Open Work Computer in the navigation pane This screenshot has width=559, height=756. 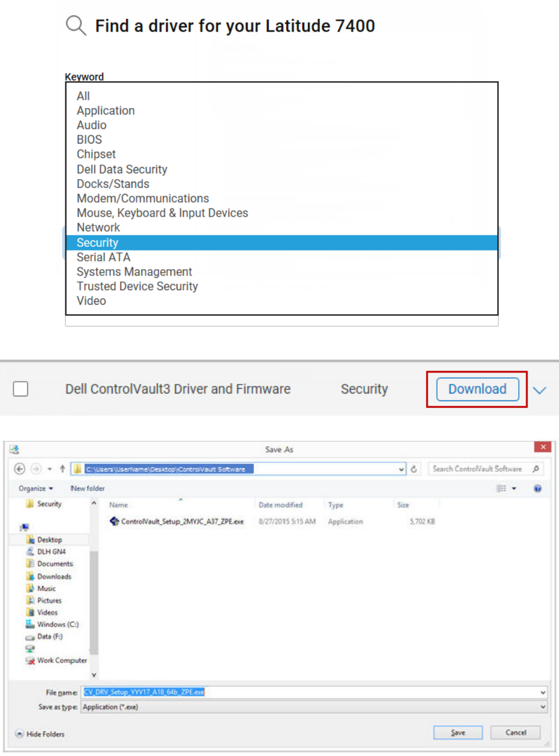57,660
